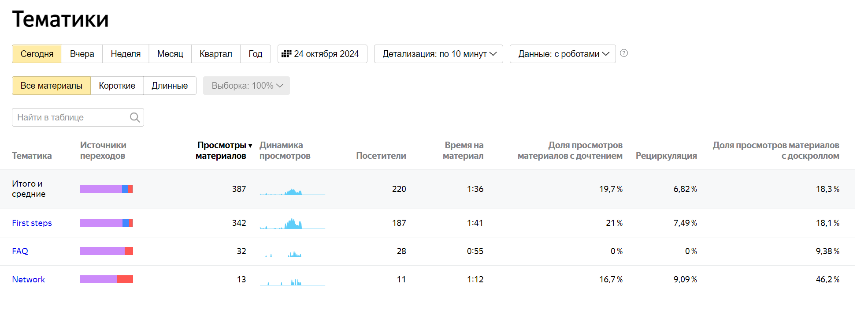Image resolution: width=868 pixels, height=315 pixels.
Task: Open the Network topic link
Action: point(29,280)
